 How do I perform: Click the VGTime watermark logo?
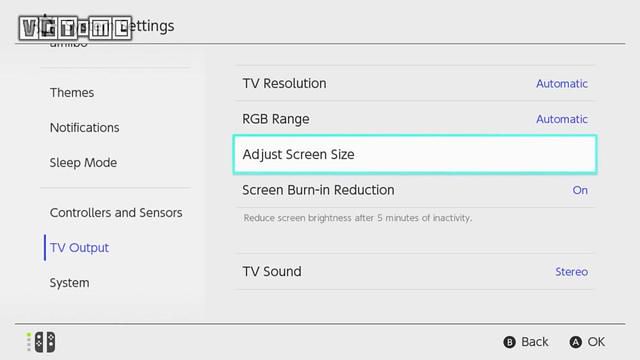[75, 28]
